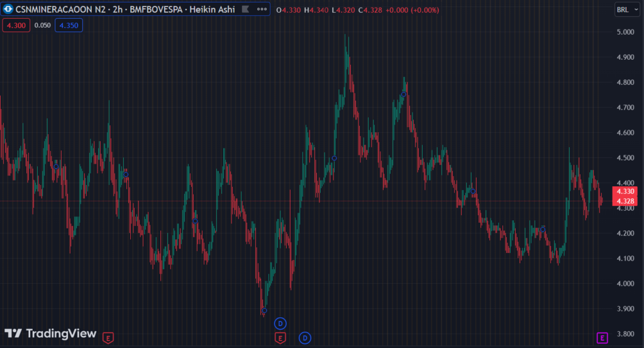The image size is (644, 348).
Task: Open the three-dot More menu in legend
Action: [x=262, y=9]
